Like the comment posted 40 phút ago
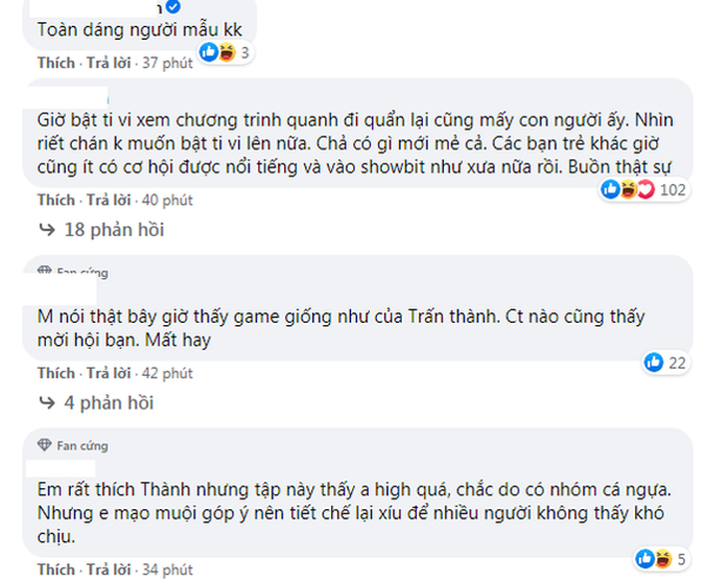The height and width of the screenshot is (581, 728). [56, 200]
